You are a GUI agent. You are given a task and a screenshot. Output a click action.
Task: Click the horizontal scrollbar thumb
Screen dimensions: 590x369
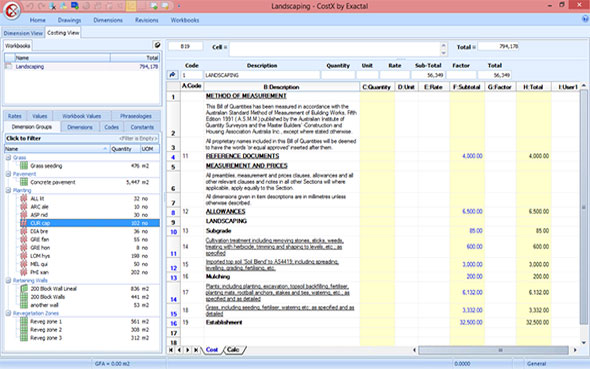click(494, 350)
